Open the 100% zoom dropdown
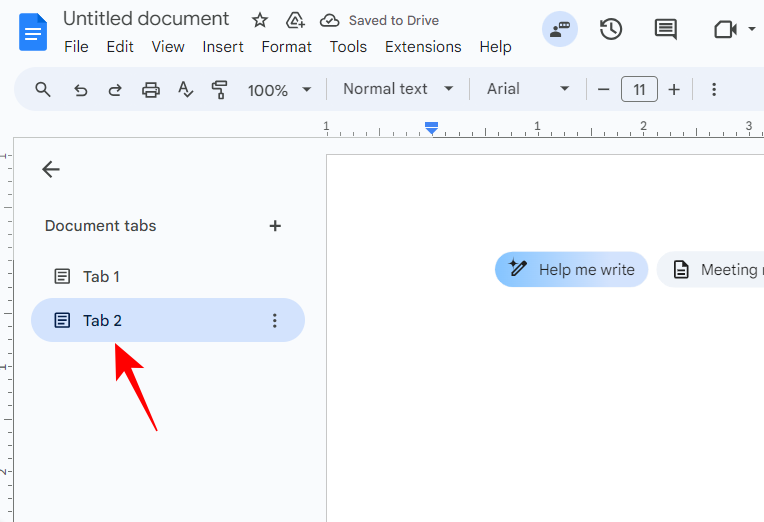Viewport: 764px width, 522px height. [280, 90]
